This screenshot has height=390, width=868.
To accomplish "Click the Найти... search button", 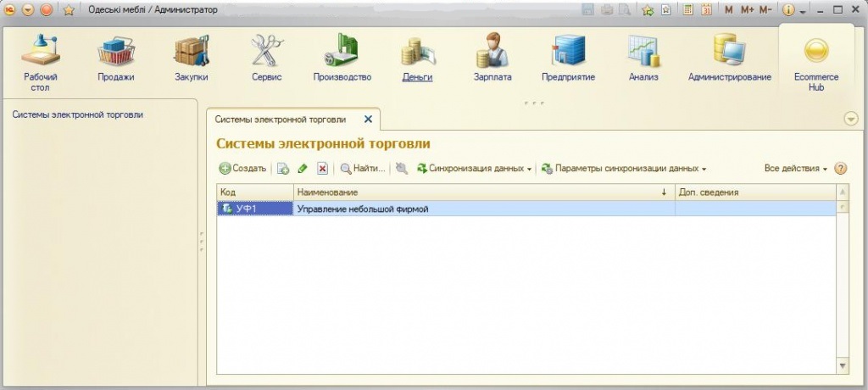I will (x=363, y=169).
